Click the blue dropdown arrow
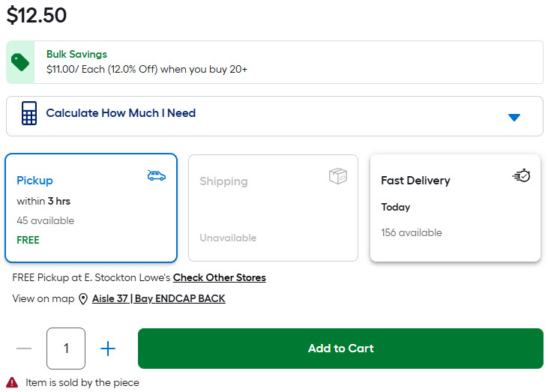Screen dimensions: 548x392 pos(514,117)
